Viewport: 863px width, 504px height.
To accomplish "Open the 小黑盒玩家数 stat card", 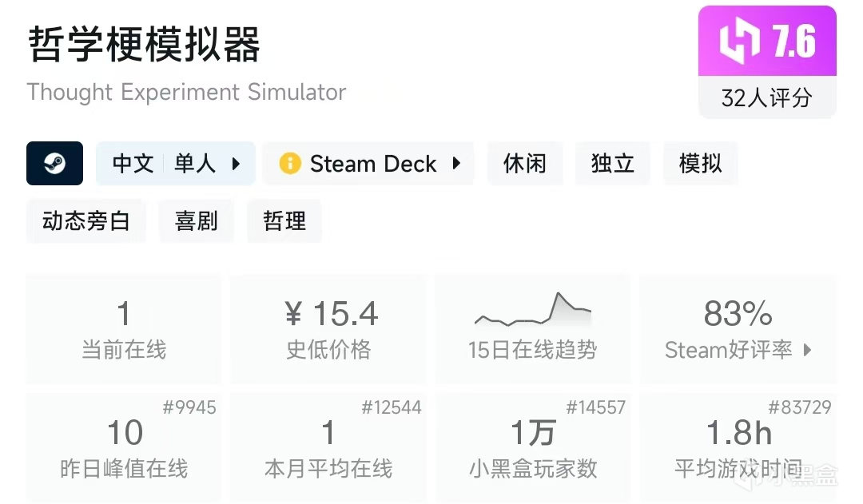I will pyautogui.click(x=532, y=447).
